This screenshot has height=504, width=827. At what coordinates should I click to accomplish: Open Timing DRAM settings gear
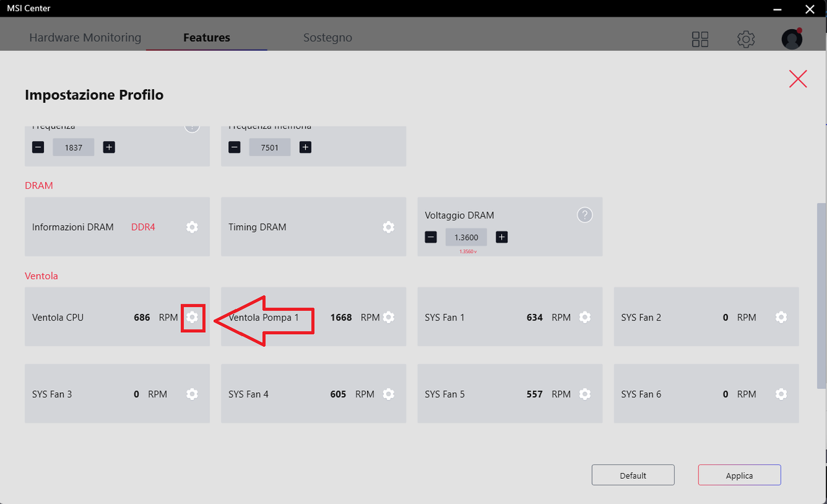(388, 227)
